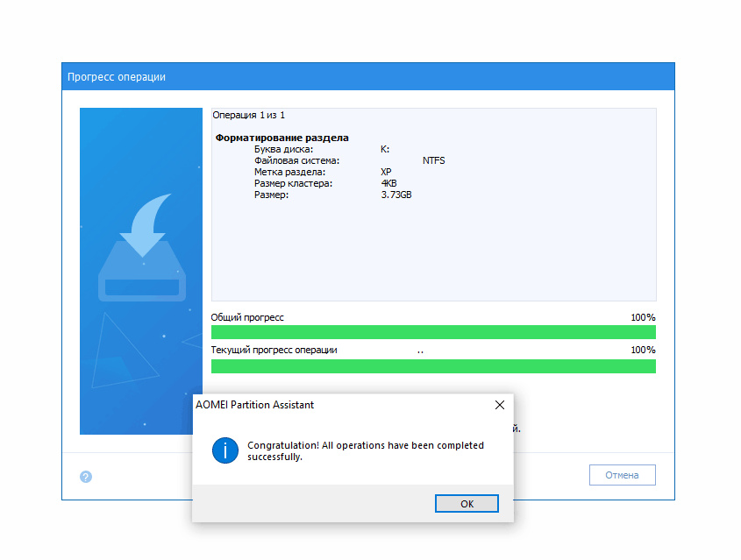Click the Файловая система label
Viewport: 741px width, 560px height.
tap(296, 160)
